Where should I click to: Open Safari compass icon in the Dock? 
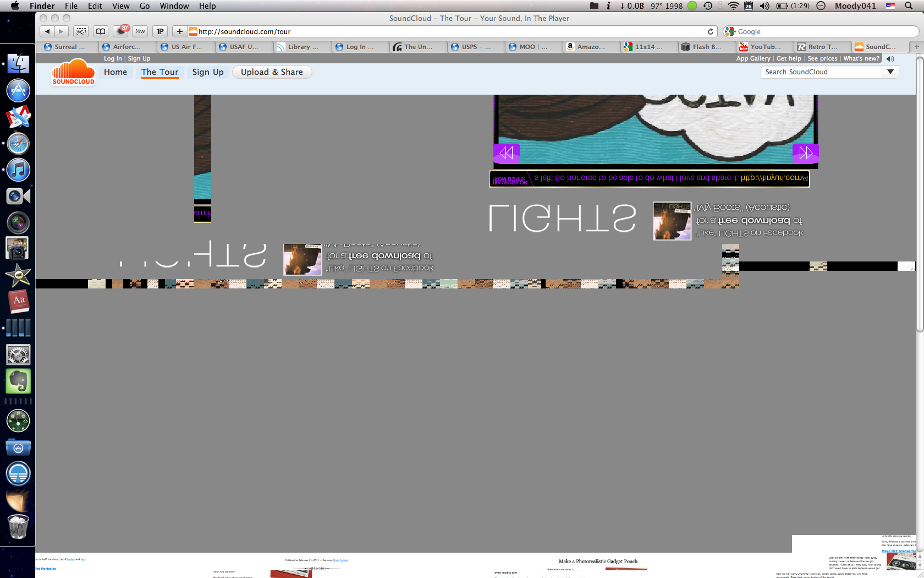(18, 144)
